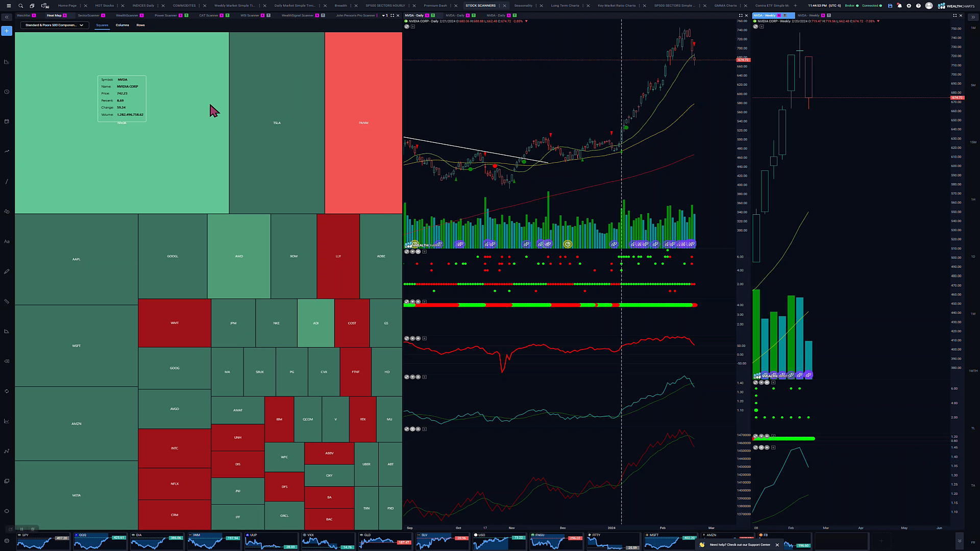Click the WealthCharts logo
This screenshot has height=551, width=980.
pos(956,6)
